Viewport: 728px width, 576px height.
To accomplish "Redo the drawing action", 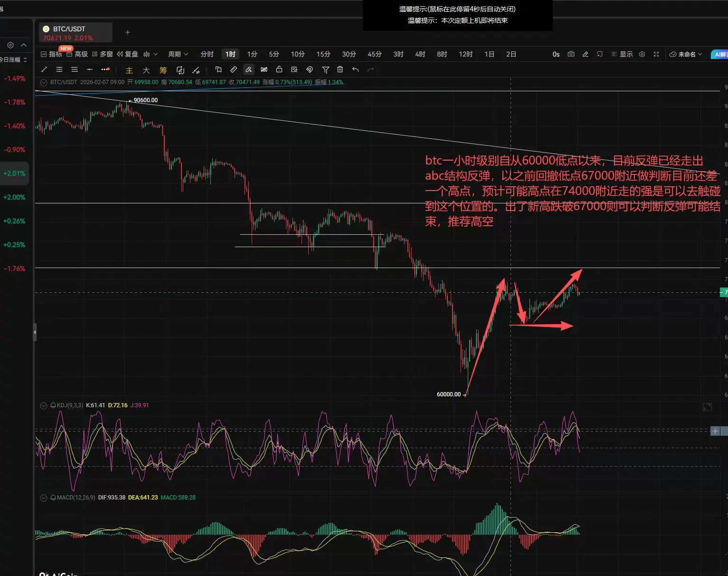I will [x=371, y=69].
